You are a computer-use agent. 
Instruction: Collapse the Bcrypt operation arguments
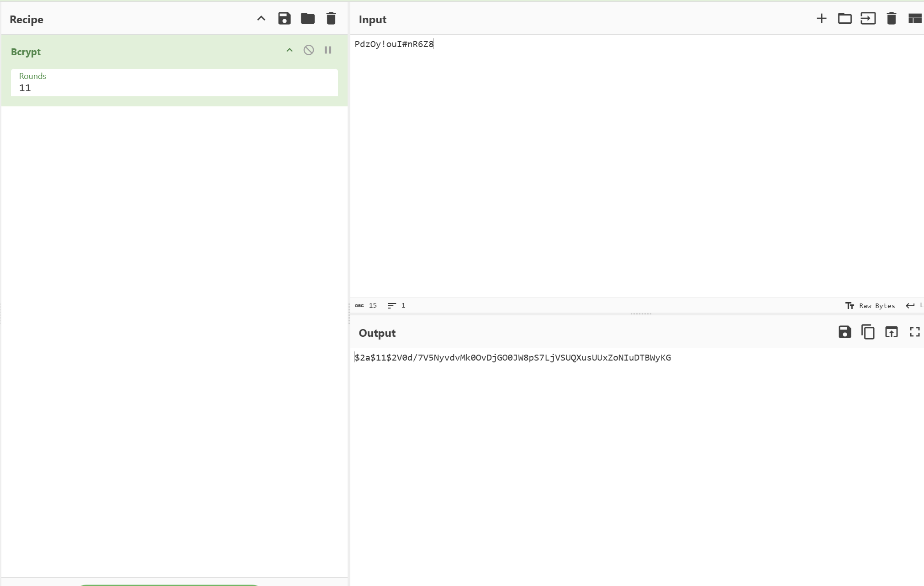pos(290,50)
